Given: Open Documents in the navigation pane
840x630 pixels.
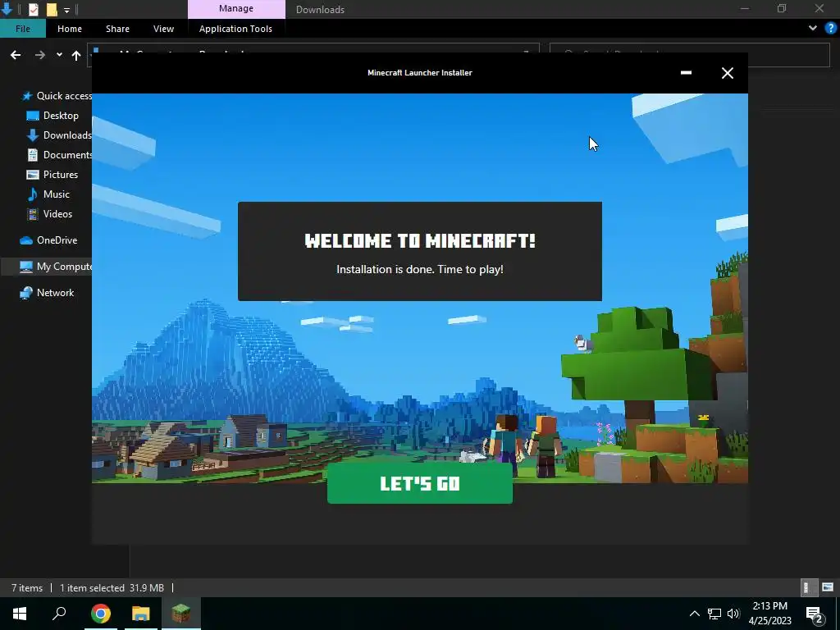Looking at the screenshot, I should coord(59,155).
